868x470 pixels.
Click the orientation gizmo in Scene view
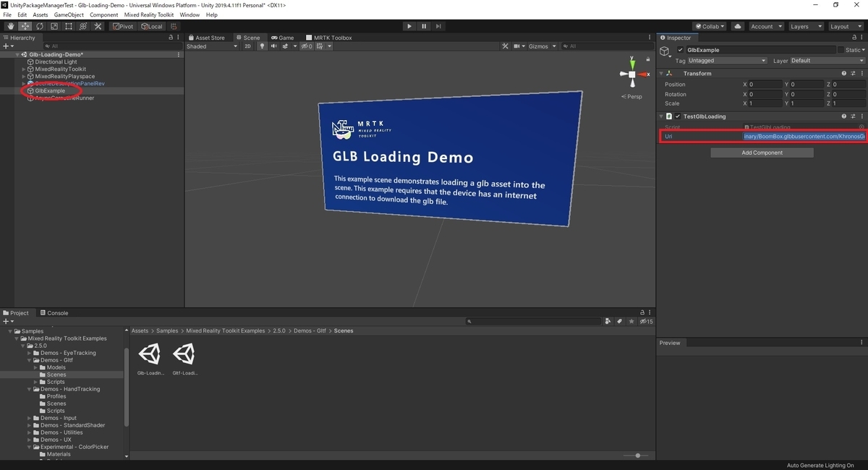(631, 74)
